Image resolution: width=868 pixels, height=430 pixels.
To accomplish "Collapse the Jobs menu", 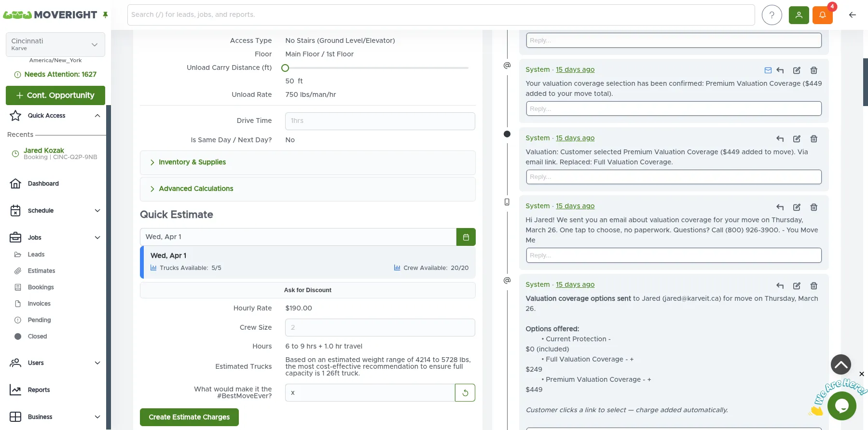I will point(97,238).
